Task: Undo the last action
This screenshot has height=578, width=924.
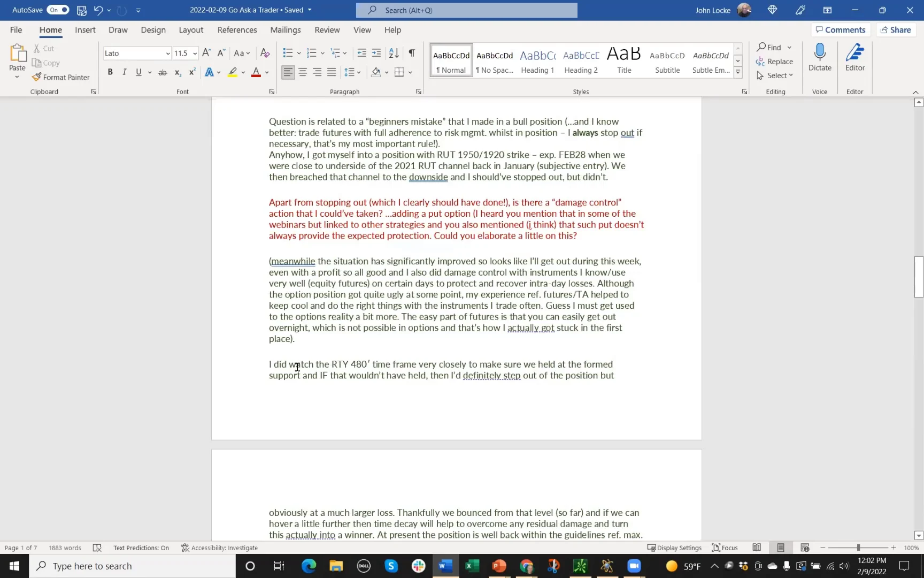Action: (98, 10)
